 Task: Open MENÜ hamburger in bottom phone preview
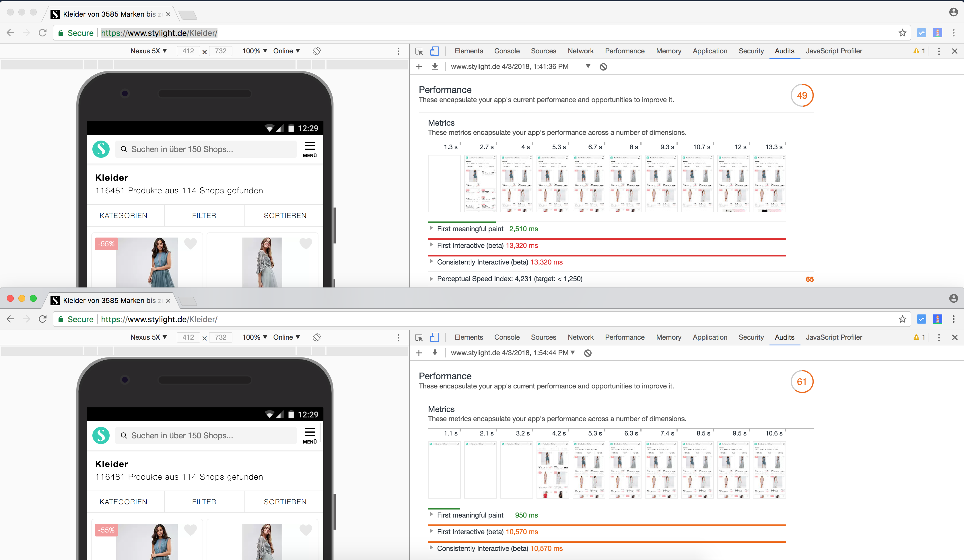(x=310, y=436)
